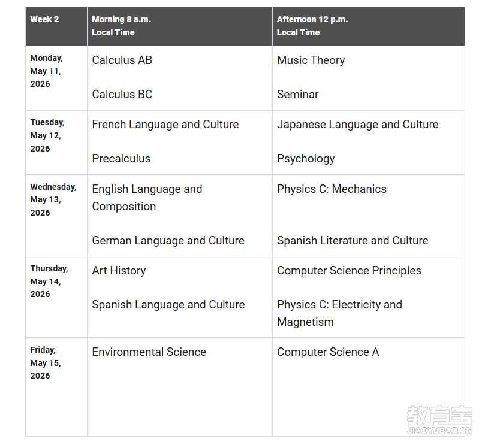Select Computer Science Principles
This screenshot has width=485, height=448.
[349, 271]
